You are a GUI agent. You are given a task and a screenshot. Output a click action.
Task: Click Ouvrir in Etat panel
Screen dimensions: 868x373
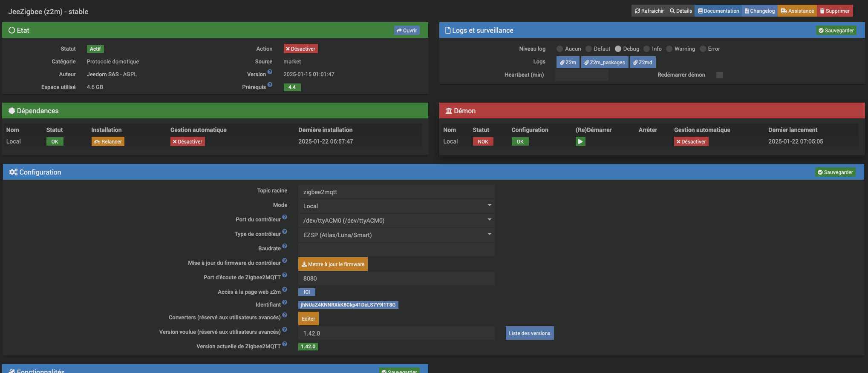click(407, 30)
